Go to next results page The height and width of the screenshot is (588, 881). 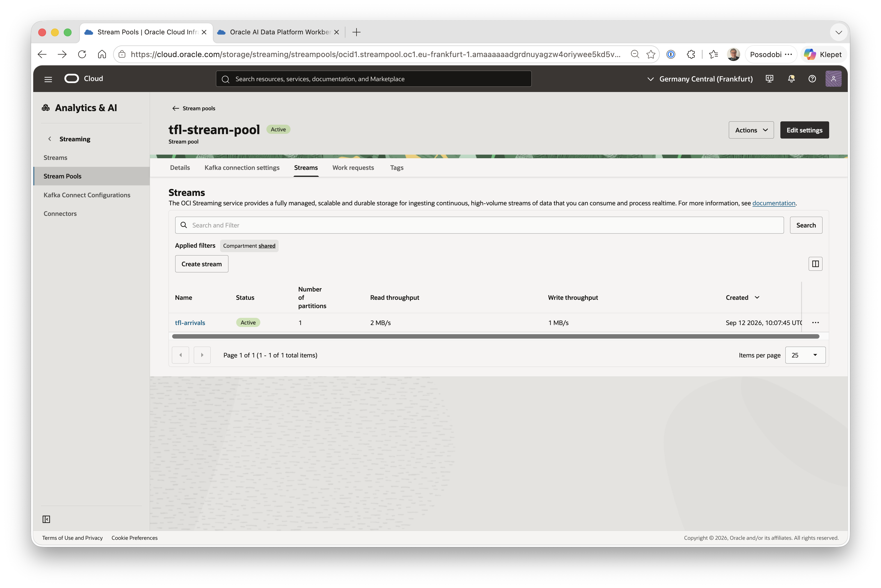[x=202, y=355]
